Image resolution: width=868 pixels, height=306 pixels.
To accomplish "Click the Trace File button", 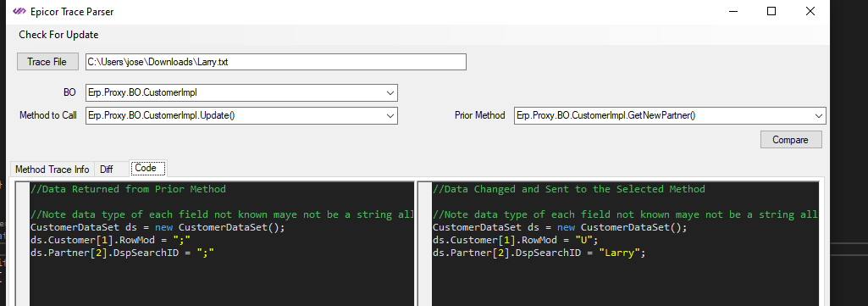I will [47, 62].
